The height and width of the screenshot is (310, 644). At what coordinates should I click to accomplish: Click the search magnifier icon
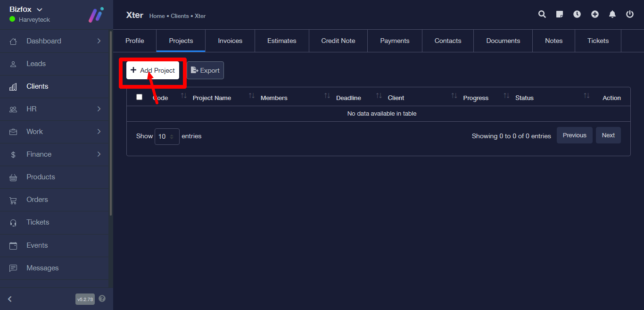[x=542, y=14]
